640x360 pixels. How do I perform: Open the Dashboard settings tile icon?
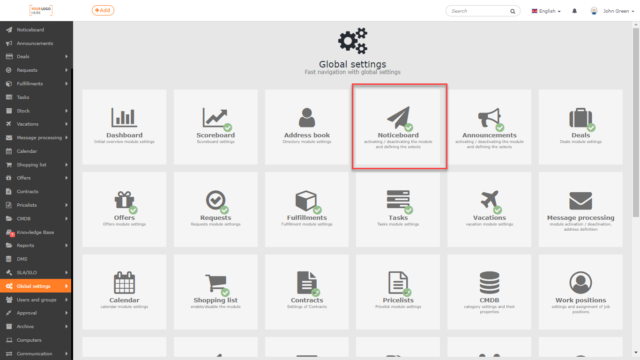tap(124, 118)
